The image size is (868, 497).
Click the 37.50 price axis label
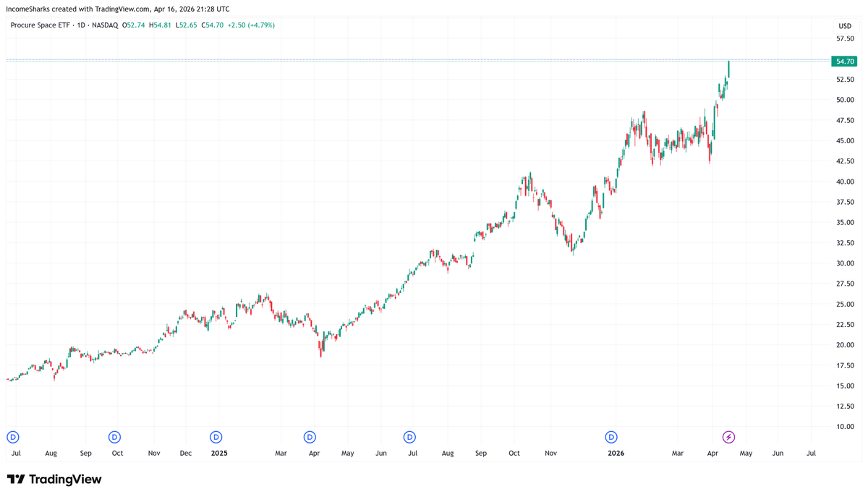pos(846,202)
